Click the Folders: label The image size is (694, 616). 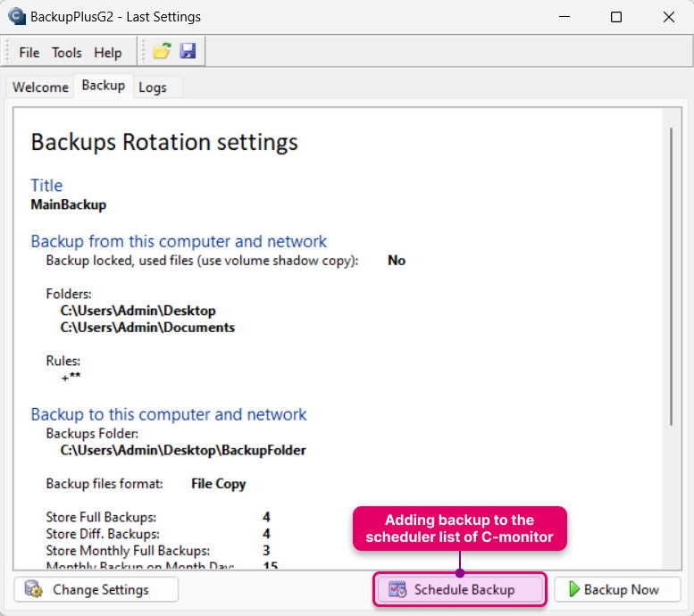[69, 294]
